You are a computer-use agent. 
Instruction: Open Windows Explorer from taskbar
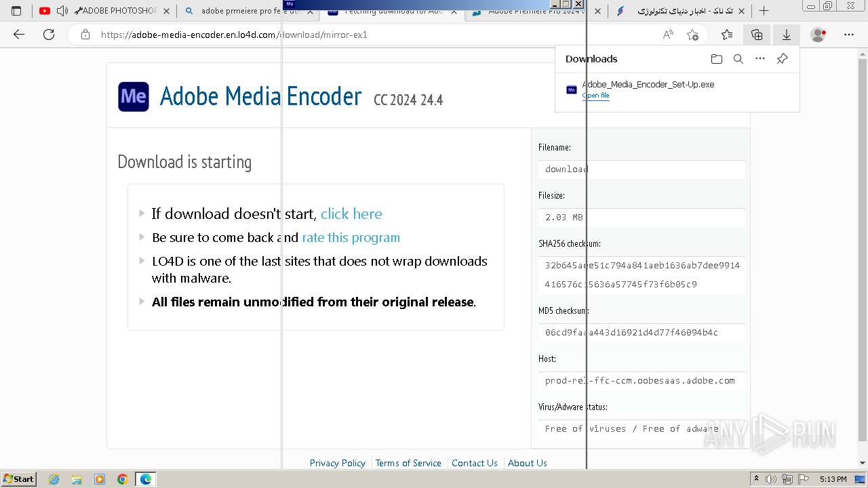[77, 479]
